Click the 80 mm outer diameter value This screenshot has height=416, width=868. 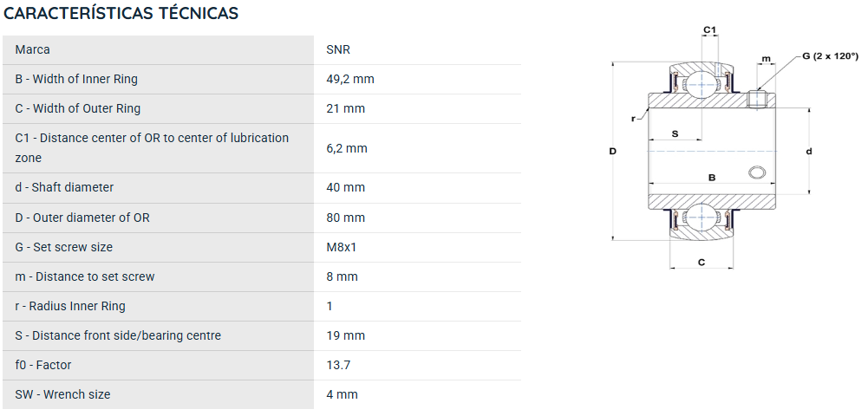[346, 218]
